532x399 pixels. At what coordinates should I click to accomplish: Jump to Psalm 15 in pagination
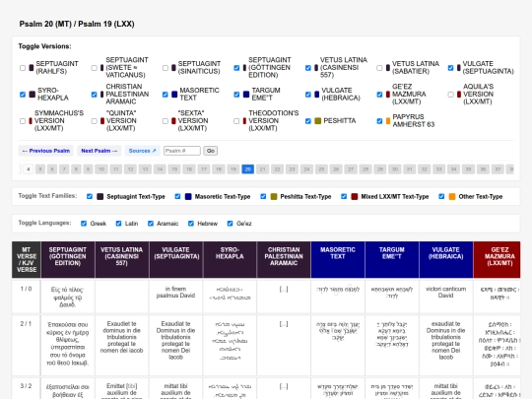[174, 169]
